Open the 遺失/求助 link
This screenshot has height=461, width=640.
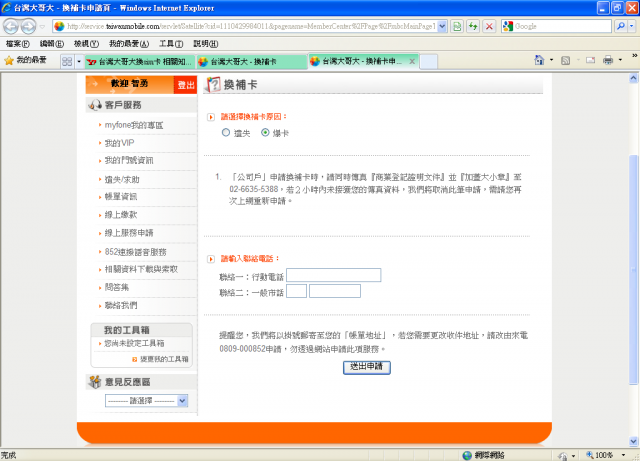(x=122, y=179)
